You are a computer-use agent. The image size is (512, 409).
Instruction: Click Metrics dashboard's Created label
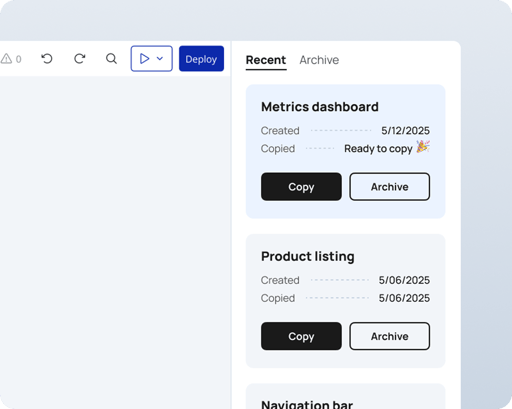280,131
